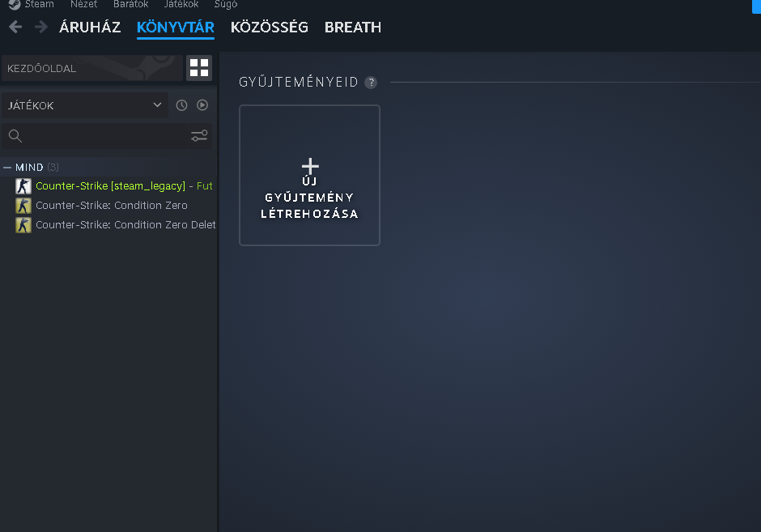Go to the KÖZÖSSÉG tab
The image size is (761, 532).
269,27
